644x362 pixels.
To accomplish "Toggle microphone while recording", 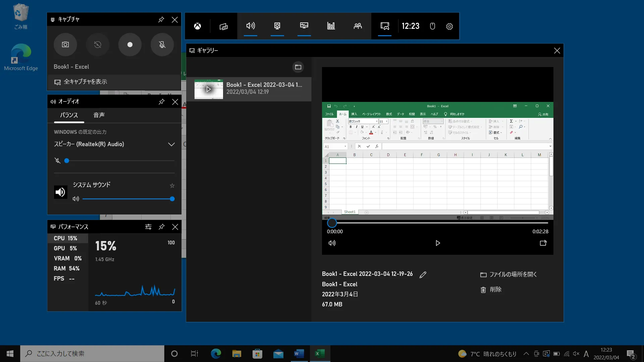I will coord(162,45).
